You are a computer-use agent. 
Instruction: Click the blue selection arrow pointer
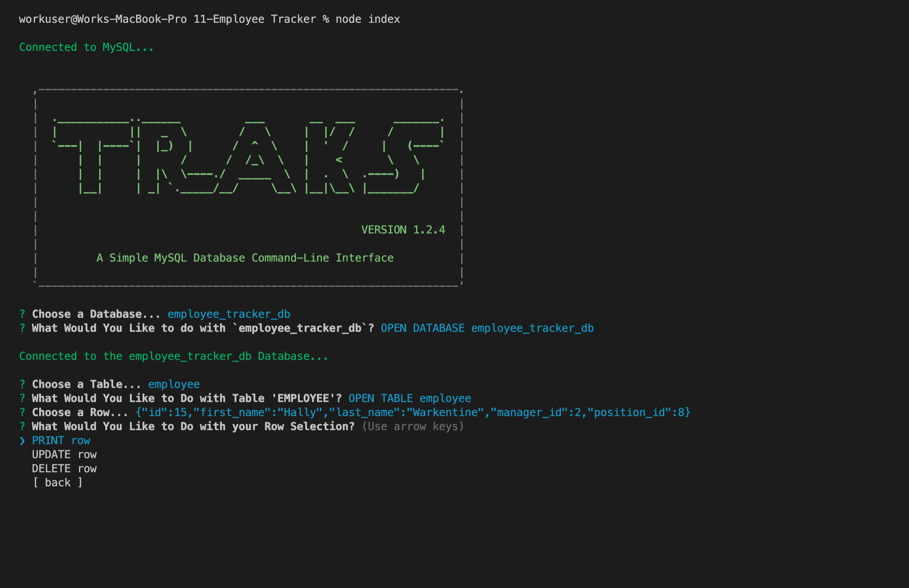(22, 441)
